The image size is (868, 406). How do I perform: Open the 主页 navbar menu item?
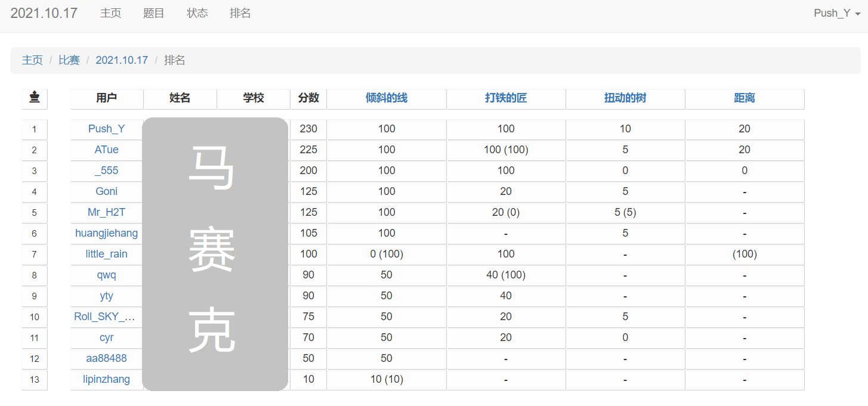pyautogui.click(x=110, y=13)
